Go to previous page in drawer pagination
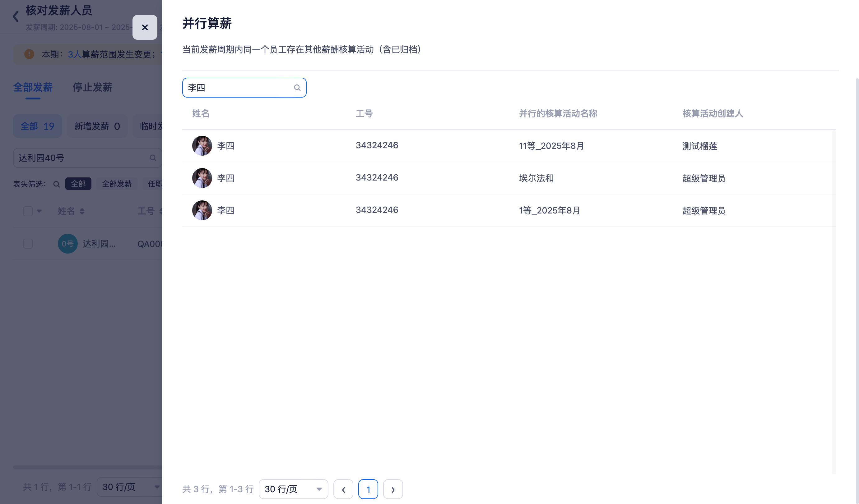This screenshot has height=504, width=859. click(343, 489)
